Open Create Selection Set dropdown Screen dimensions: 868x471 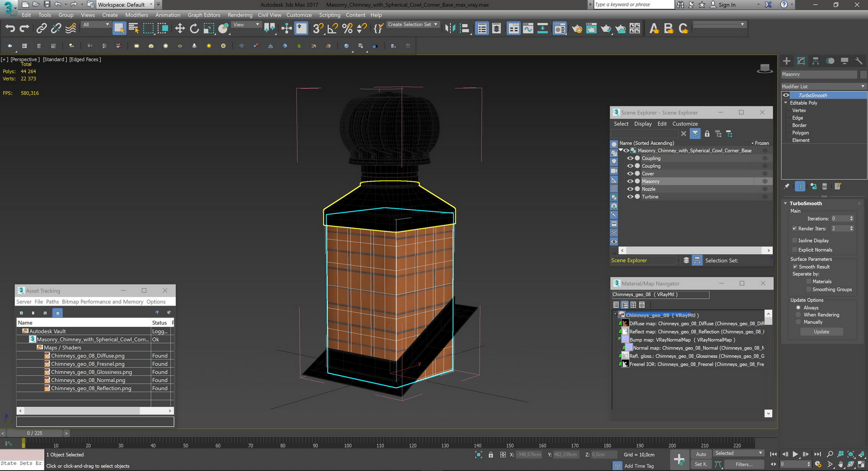click(x=413, y=24)
